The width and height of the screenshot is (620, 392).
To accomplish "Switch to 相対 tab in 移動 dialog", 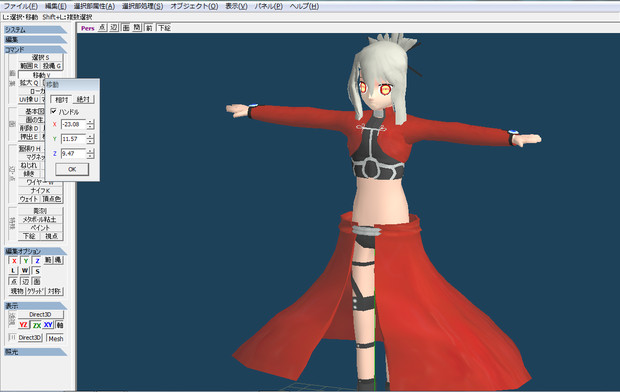I will pyautogui.click(x=62, y=99).
